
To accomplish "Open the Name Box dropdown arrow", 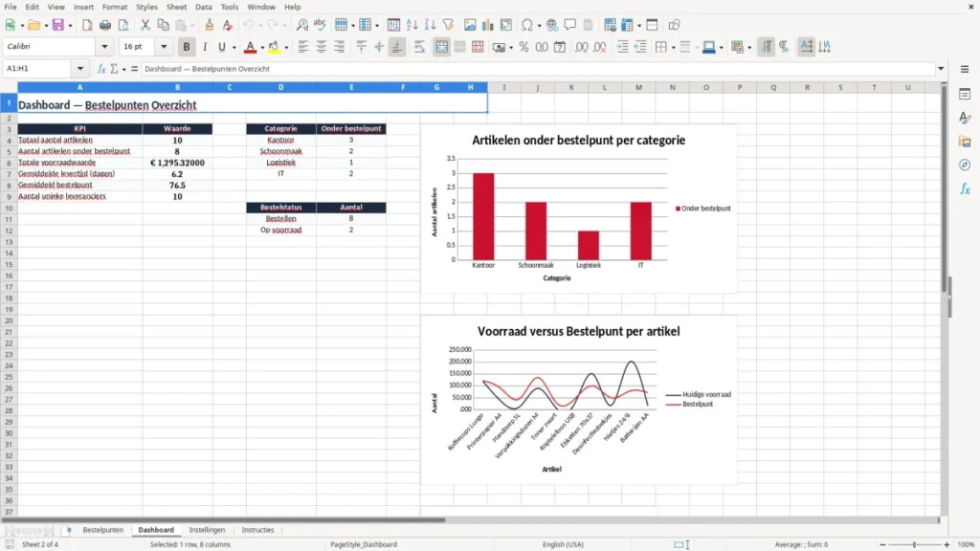I will pos(80,69).
